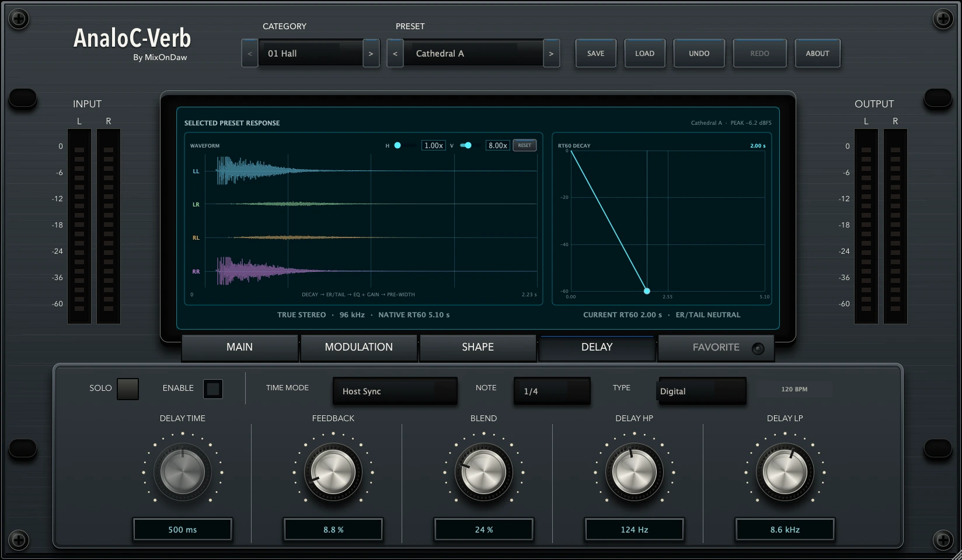Image resolution: width=962 pixels, height=560 pixels.
Task: Adjust the horizontal H zoom slider
Action: pyautogui.click(x=404, y=145)
